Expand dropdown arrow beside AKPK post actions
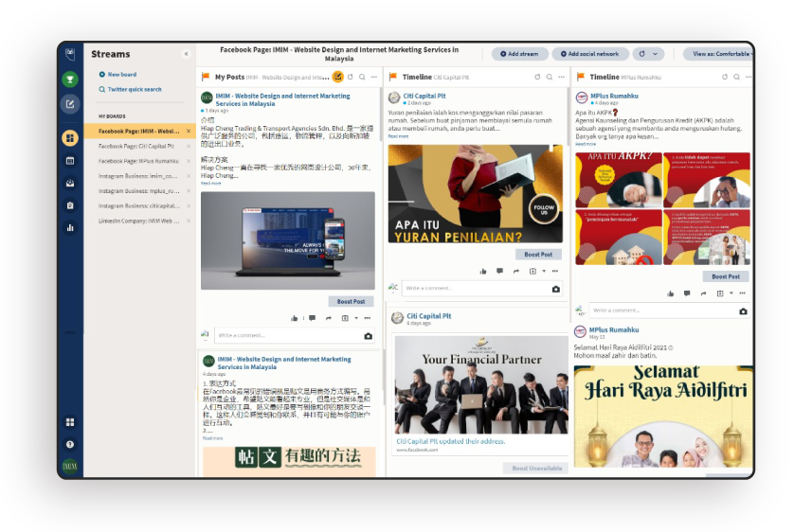 click(x=731, y=293)
